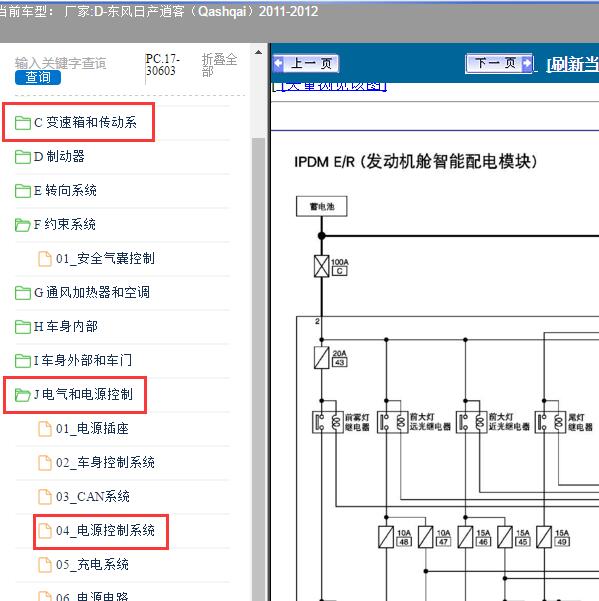
Task: Click folder icon beside H 车身内部
Action: 23,327
